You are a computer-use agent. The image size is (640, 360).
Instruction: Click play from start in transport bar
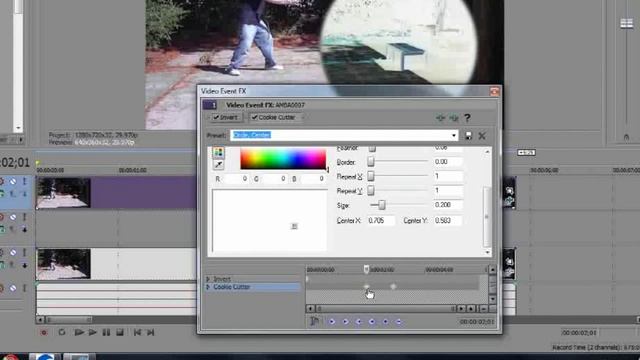pos(79,333)
